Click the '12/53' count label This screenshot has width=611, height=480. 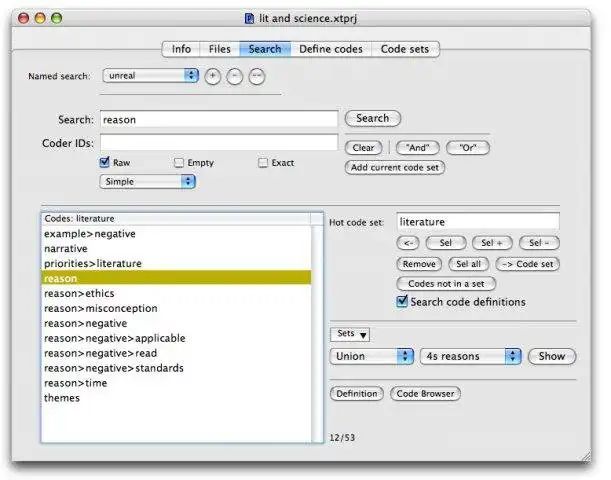(x=342, y=438)
